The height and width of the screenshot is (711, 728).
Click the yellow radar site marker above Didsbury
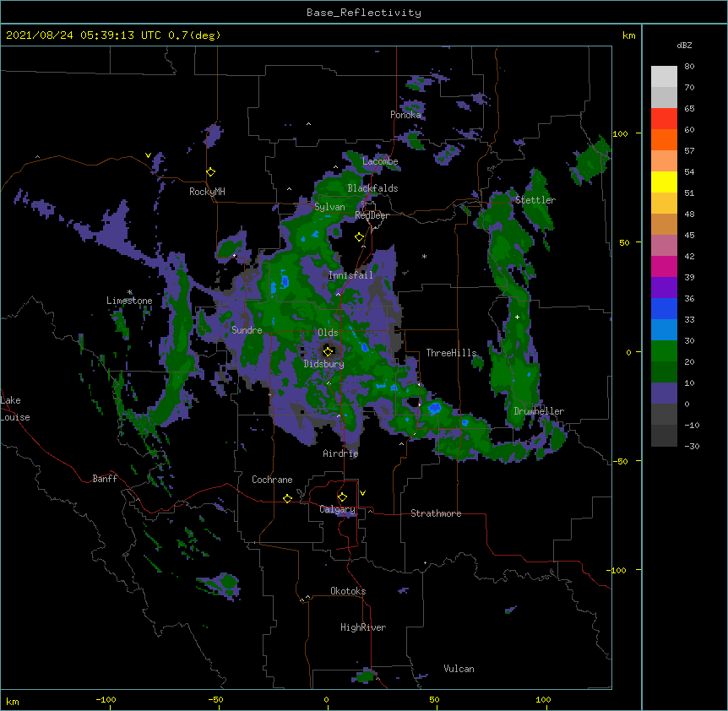pyautogui.click(x=329, y=351)
